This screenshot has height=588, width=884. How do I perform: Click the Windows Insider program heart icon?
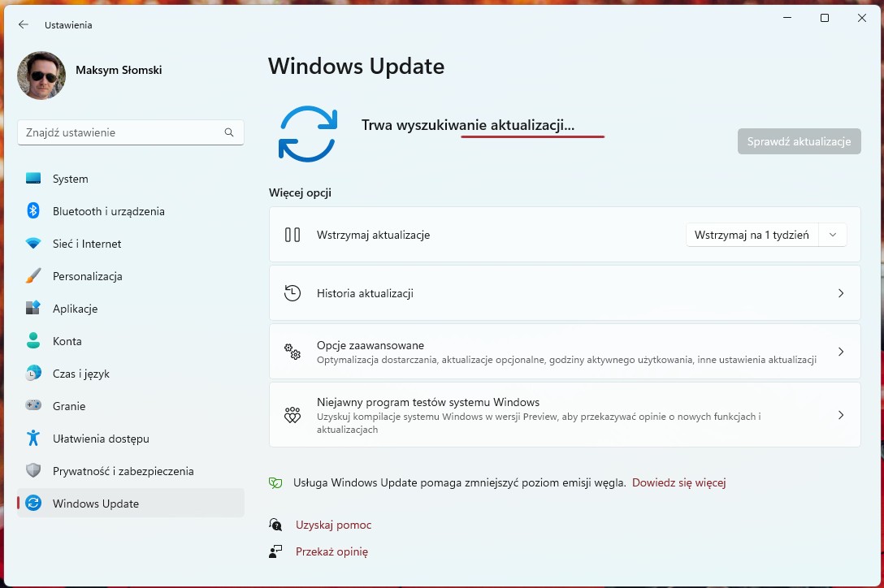pos(292,414)
